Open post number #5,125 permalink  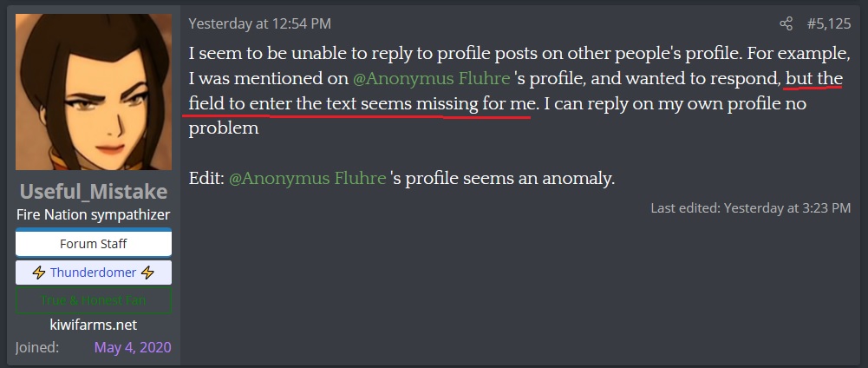click(829, 23)
